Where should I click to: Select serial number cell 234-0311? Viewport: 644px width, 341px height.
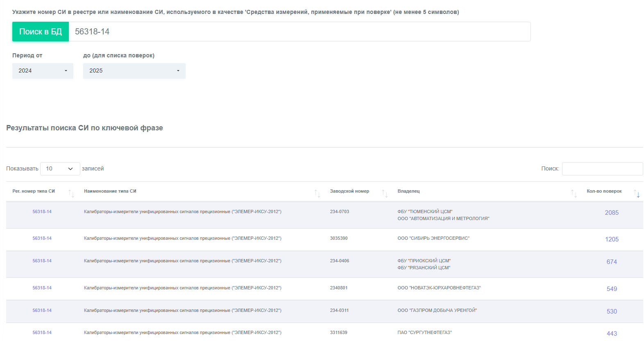(339, 311)
